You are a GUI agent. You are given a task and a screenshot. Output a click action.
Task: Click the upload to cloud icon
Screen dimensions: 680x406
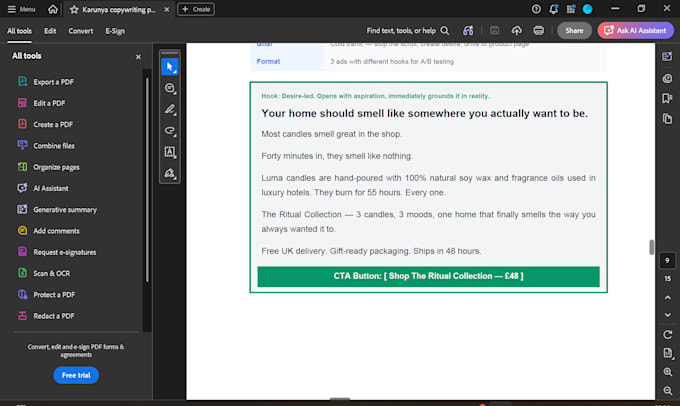(517, 30)
